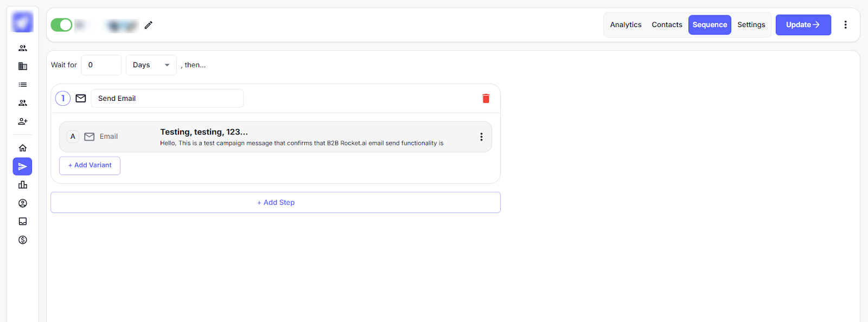868x322 pixels.
Task: Open the dollar sign billing sidebar icon
Action: 23,240
